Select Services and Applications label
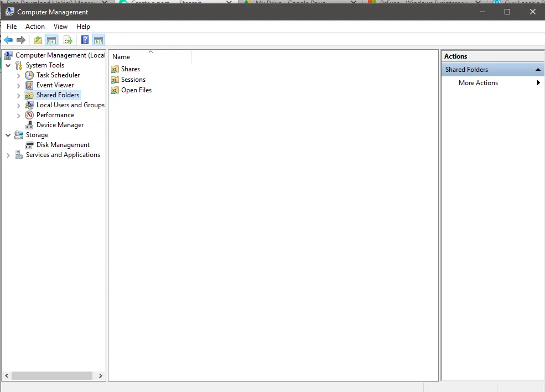 [63, 155]
